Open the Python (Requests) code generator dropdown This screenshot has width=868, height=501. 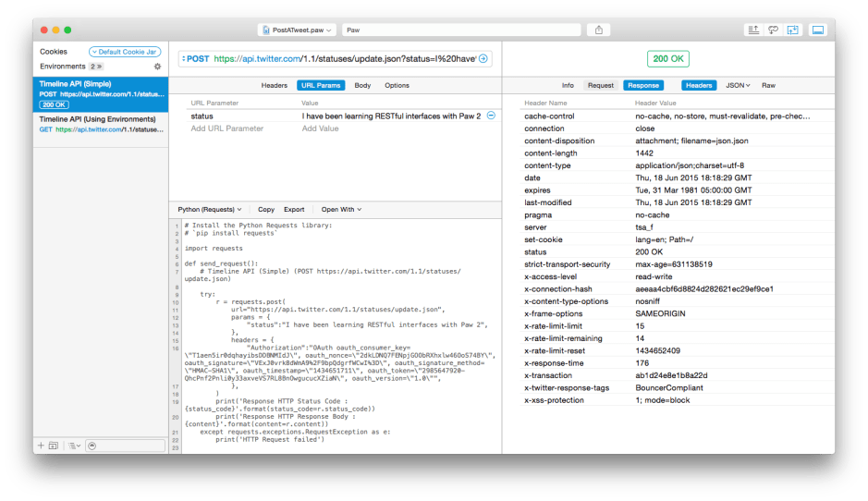click(x=209, y=209)
